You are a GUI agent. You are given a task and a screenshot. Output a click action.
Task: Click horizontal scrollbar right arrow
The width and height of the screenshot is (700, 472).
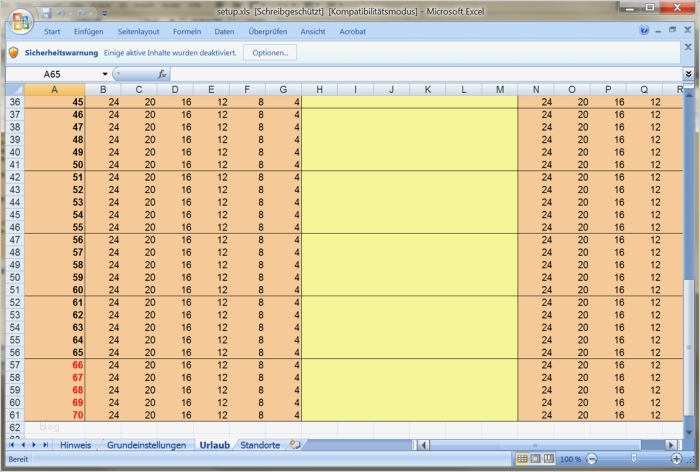click(670, 445)
